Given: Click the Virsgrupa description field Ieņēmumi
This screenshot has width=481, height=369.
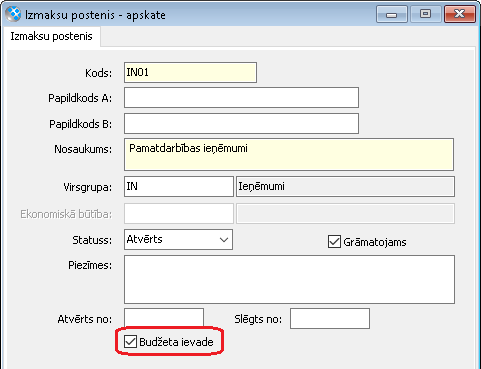Looking at the screenshot, I should pos(345,186).
